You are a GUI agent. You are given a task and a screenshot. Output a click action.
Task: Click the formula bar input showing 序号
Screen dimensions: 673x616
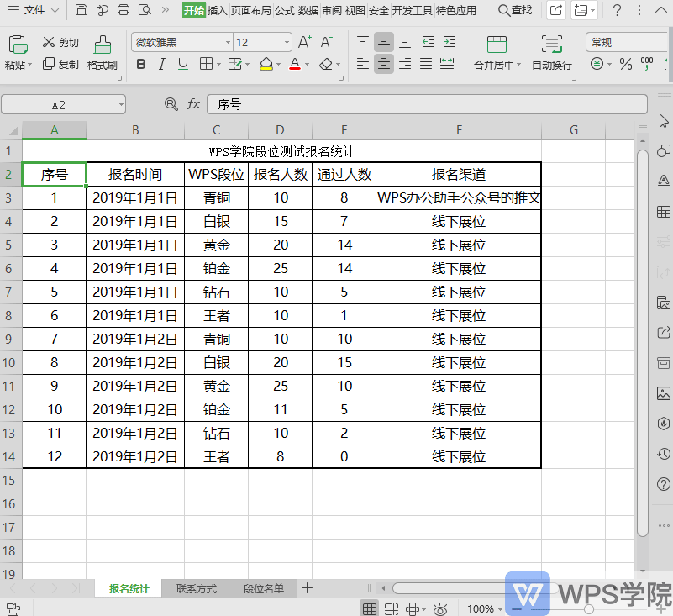[427, 104]
